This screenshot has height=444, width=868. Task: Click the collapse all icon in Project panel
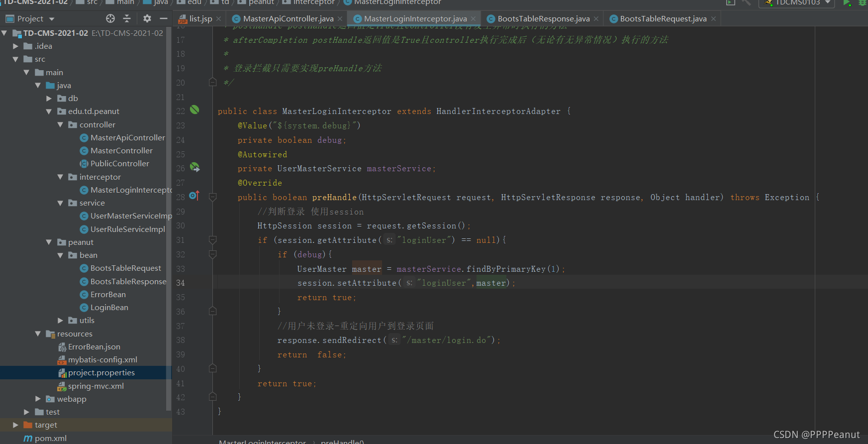pos(127,18)
